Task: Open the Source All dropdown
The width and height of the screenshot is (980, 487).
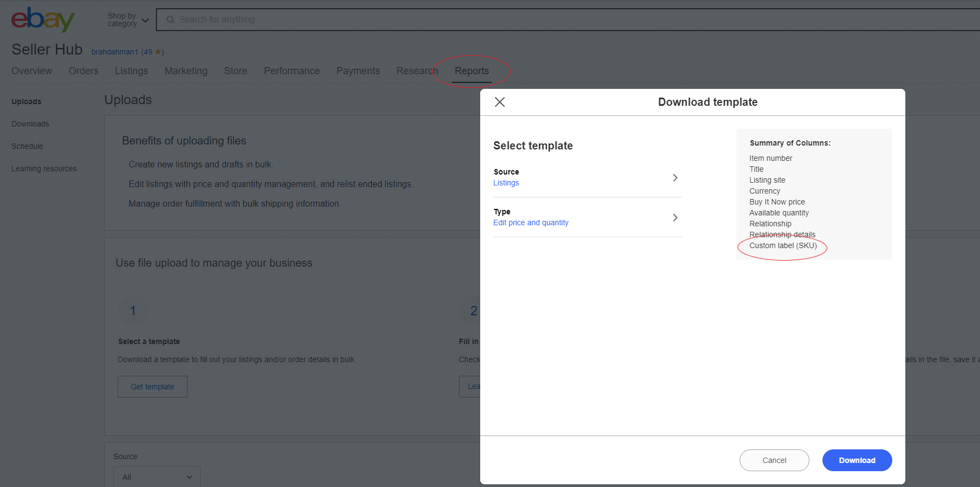Action: tap(156, 477)
